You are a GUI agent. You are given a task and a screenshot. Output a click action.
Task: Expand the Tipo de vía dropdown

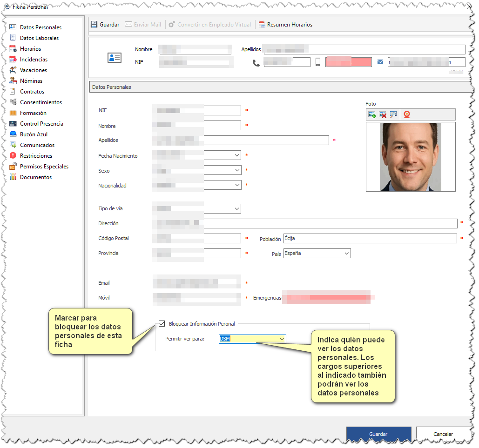tap(237, 209)
